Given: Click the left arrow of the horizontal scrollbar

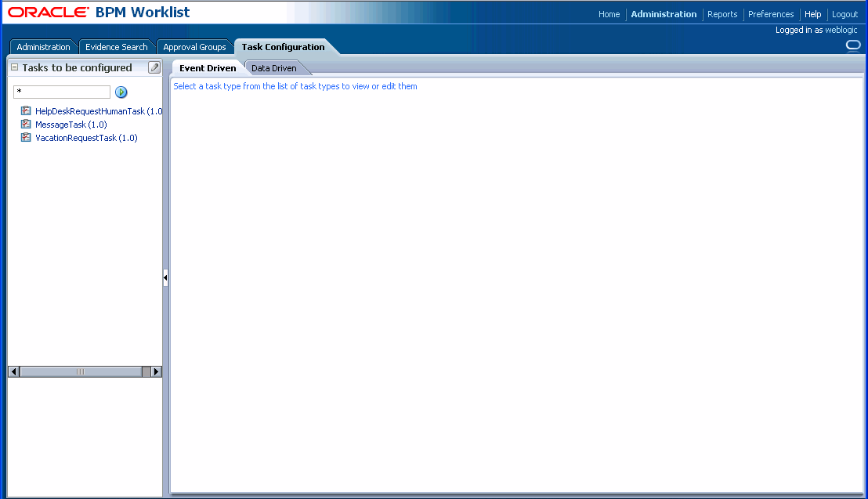Looking at the screenshot, I should pos(13,371).
